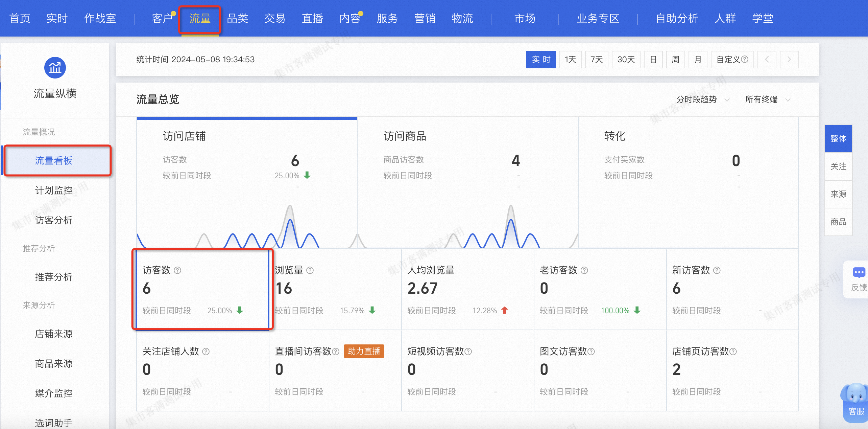This screenshot has height=429, width=868.
Task: Click help icon next to 访客数
Action: click(x=177, y=270)
